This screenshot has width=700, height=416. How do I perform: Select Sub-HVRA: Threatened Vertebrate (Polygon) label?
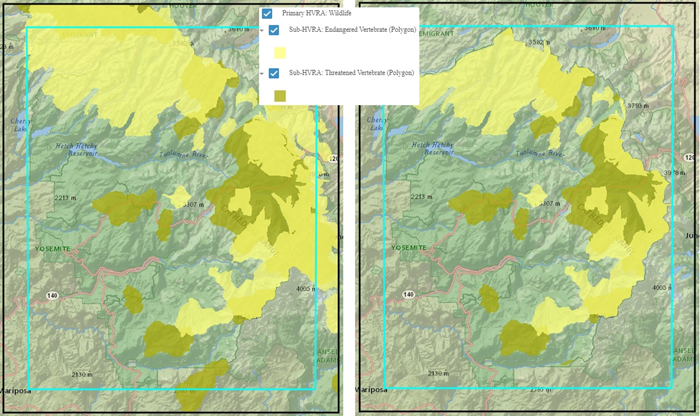(349, 73)
